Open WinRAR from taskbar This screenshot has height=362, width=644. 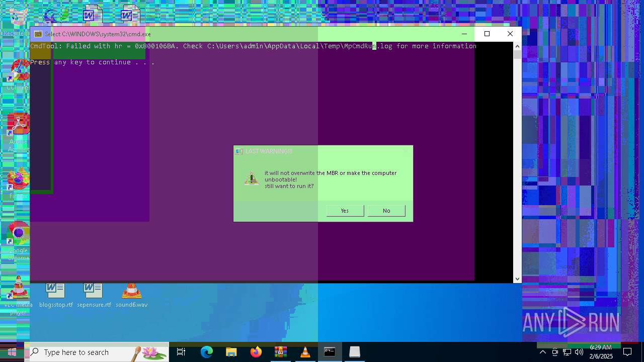tap(281, 352)
